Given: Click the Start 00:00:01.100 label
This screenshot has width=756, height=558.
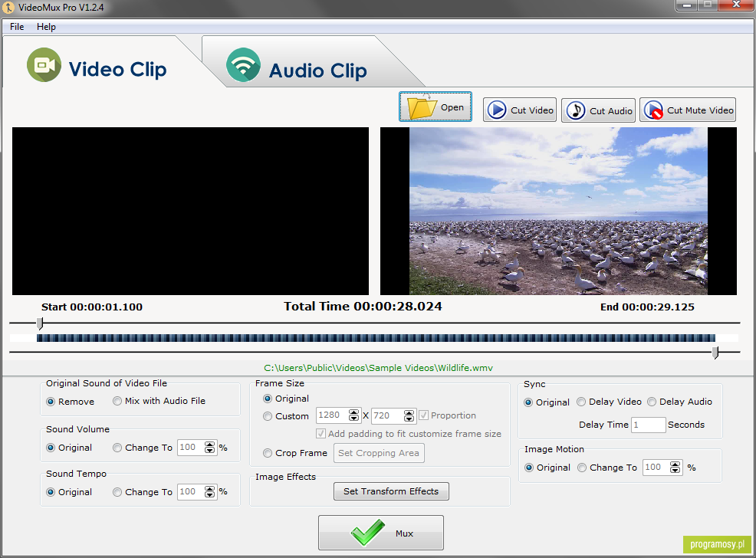Looking at the screenshot, I should 92,307.
